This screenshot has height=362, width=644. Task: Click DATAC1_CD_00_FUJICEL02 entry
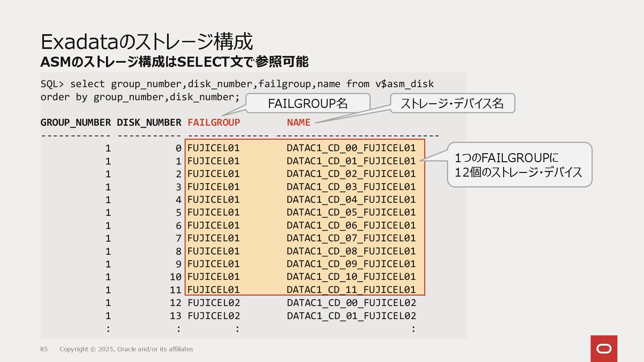(351, 303)
